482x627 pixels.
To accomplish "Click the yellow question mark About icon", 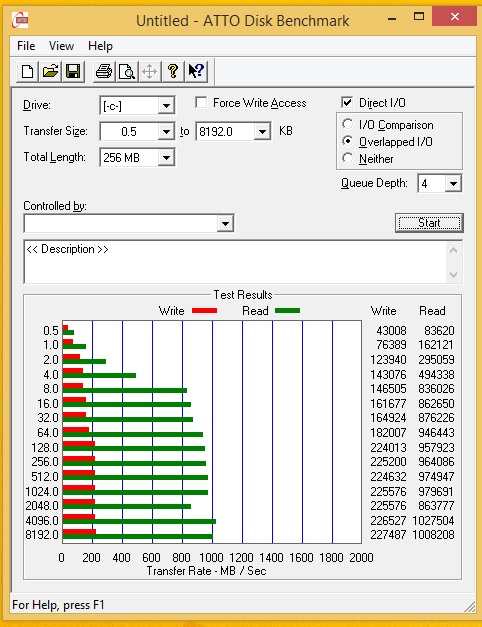I will click(x=173, y=72).
